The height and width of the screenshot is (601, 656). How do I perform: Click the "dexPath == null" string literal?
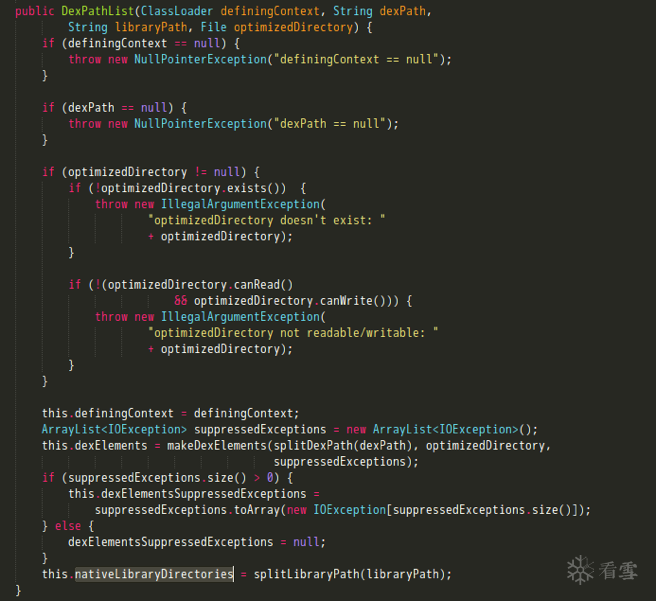pos(330,124)
